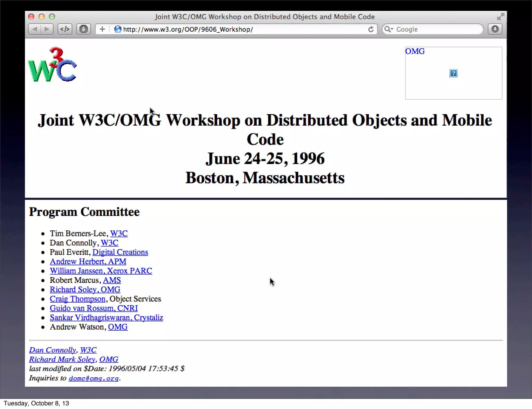This screenshot has width=532, height=409.
Task: Click the globe site icon in address bar
Action: (x=118, y=29)
